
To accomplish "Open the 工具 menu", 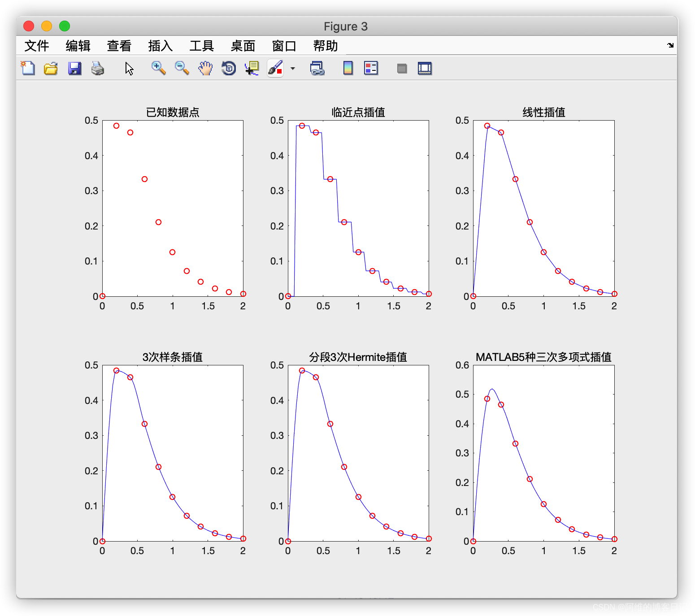I will (x=202, y=46).
